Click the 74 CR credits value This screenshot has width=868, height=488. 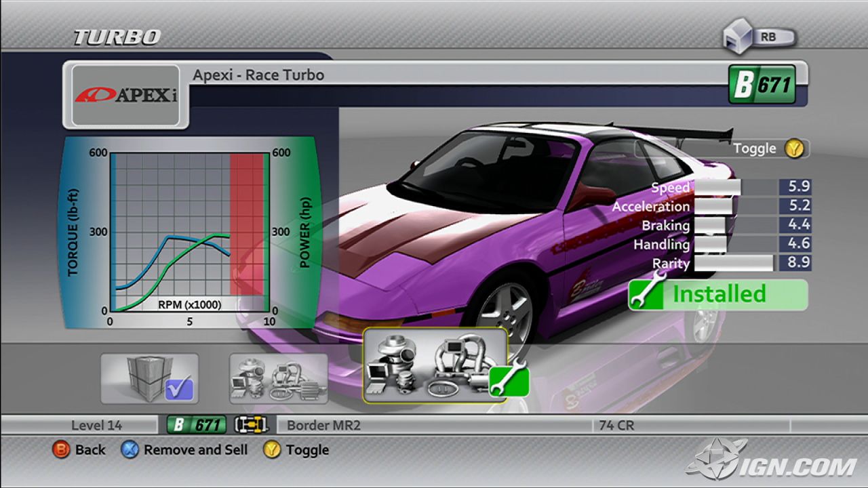click(x=616, y=426)
